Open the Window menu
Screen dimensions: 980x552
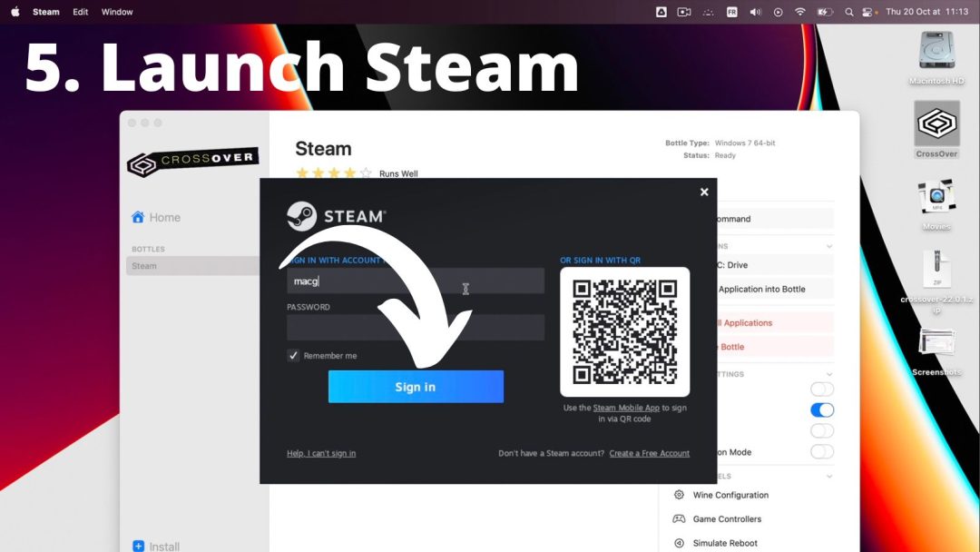click(x=117, y=11)
